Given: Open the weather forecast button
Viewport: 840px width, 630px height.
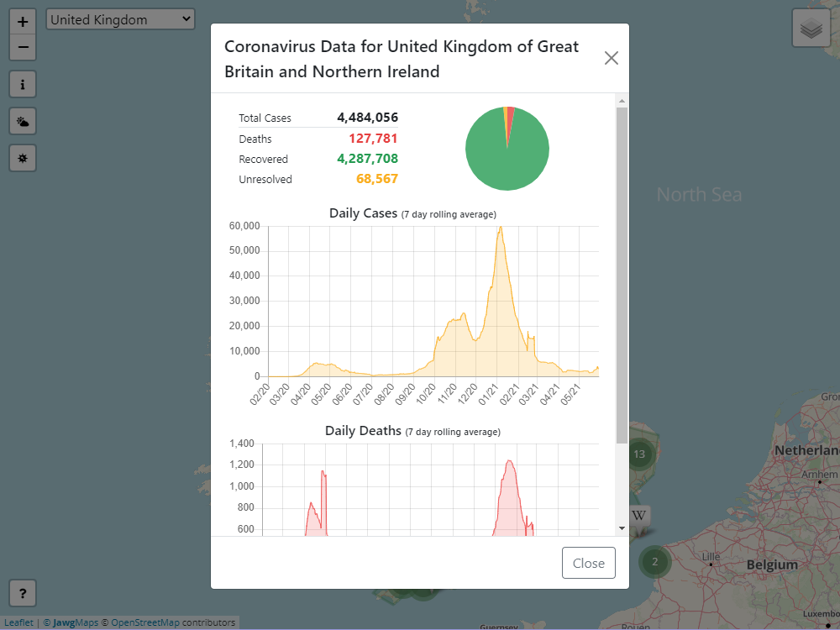Looking at the screenshot, I should click(23, 122).
